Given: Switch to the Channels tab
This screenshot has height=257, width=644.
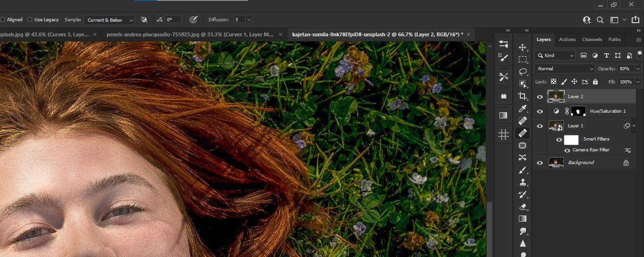Looking at the screenshot, I should tap(592, 40).
